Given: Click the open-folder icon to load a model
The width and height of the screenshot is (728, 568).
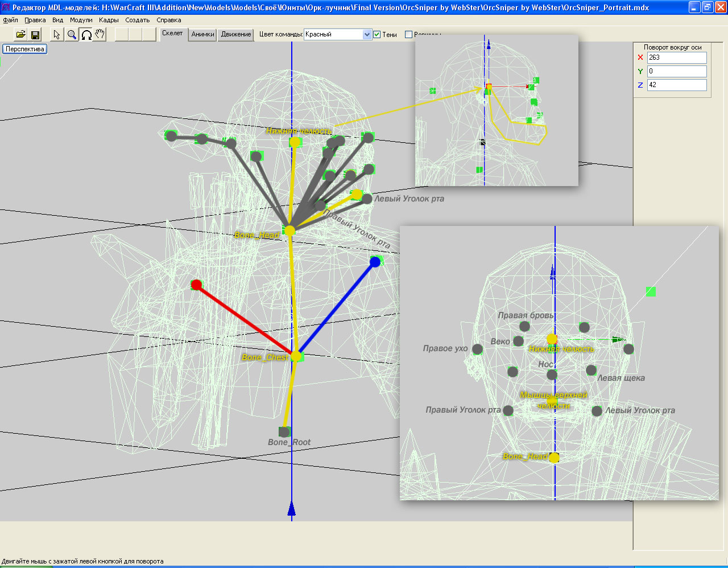Looking at the screenshot, I should click(x=20, y=35).
